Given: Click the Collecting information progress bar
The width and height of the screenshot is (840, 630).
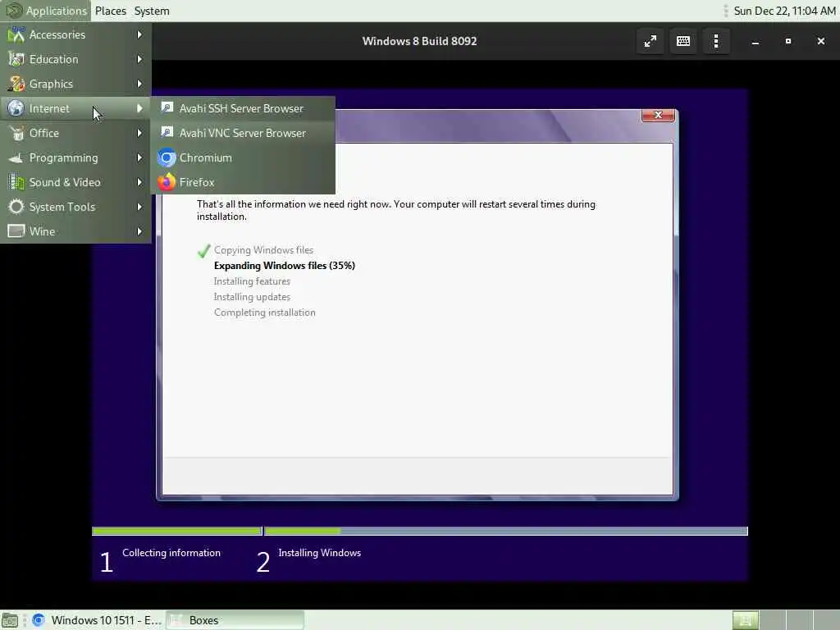Looking at the screenshot, I should [x=177, y=532].
